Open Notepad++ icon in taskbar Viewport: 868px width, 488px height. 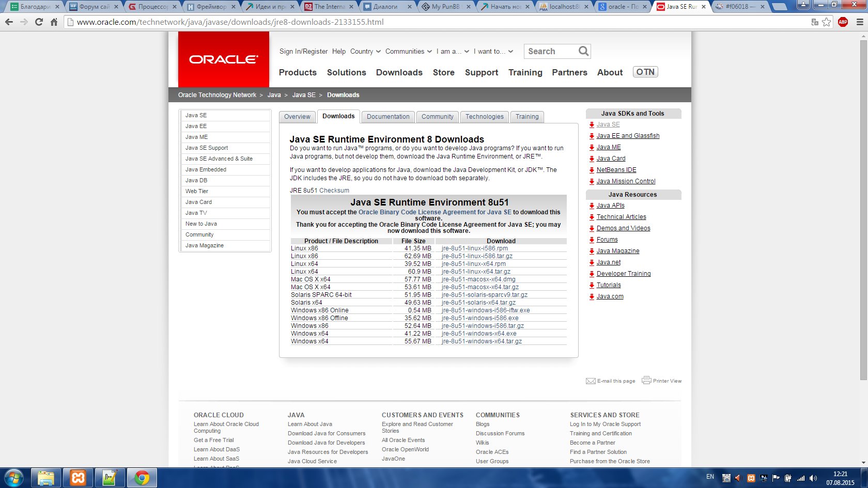click(110, 478)
